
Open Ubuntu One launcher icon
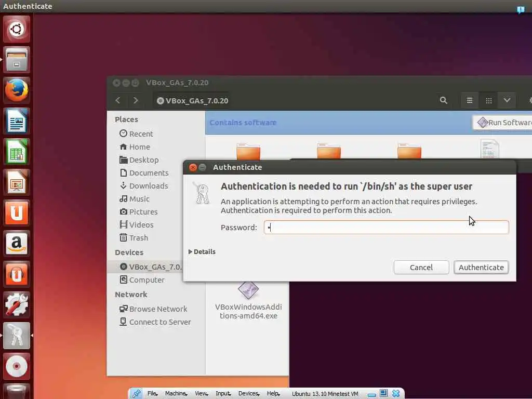[x=16, y=212]
